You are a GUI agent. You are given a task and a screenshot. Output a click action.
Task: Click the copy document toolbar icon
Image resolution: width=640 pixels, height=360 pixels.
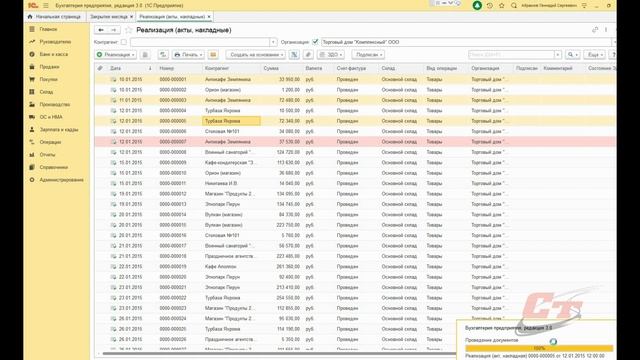click(x=145, y=55)
